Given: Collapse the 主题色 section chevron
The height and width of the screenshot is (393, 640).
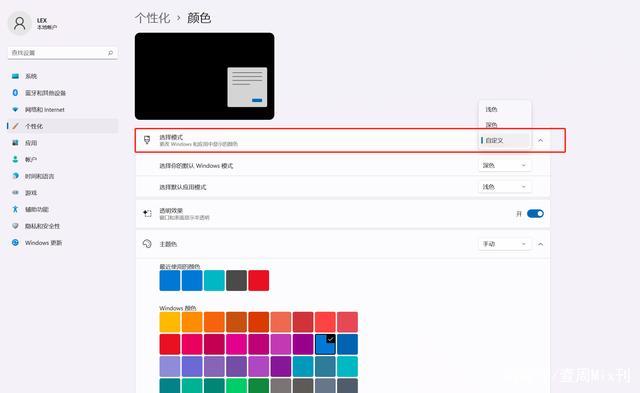Looking at the screenshot, I should 540,244.
